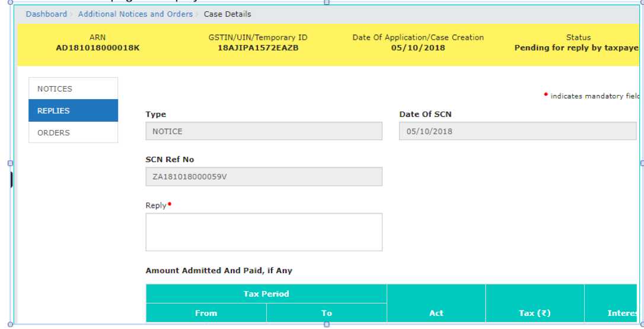Image resolution: width=644 pixels, height=329 pixels.
Task: Click the To column header
Action: tap(327, 313)
